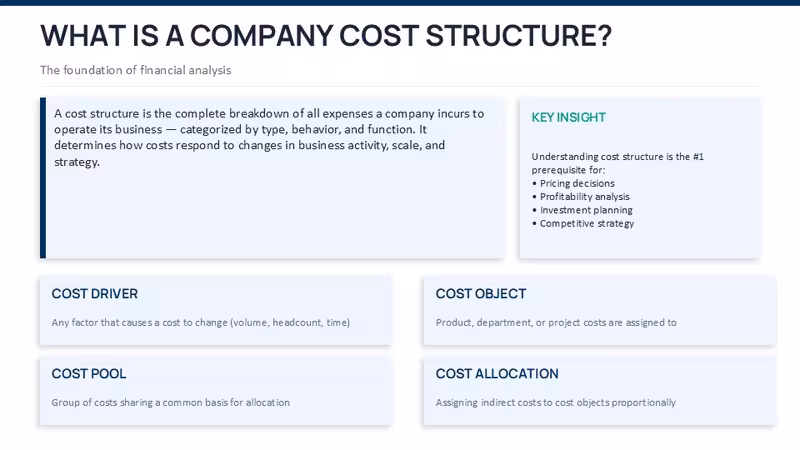800x450 pixels.
Task: Click the 'Understanding cost structure is the #1' text
Action: point(617,157)
